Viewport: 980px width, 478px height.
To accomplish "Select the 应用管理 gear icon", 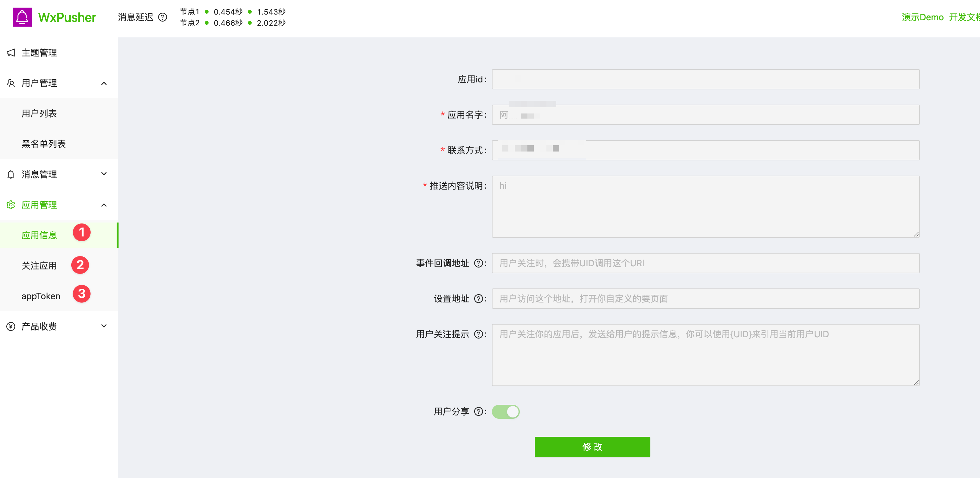I will click(10, 204).
